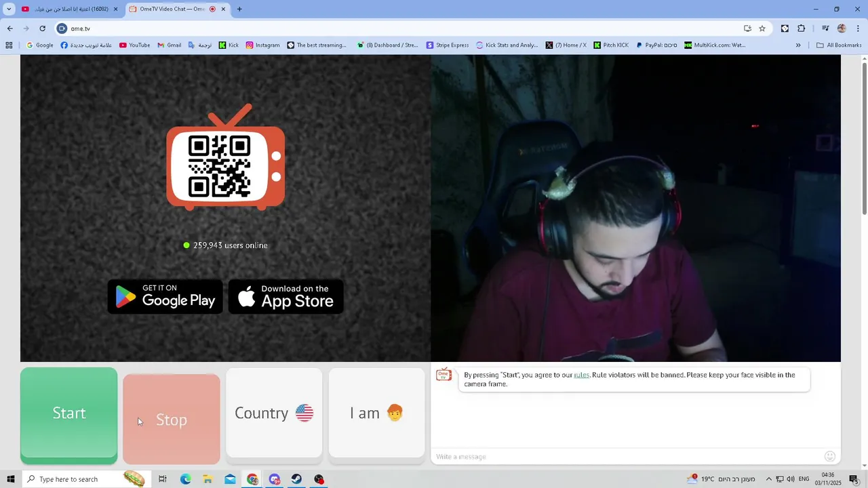
Task: View site information icon in address bar
Action: [x=62, y=28]
